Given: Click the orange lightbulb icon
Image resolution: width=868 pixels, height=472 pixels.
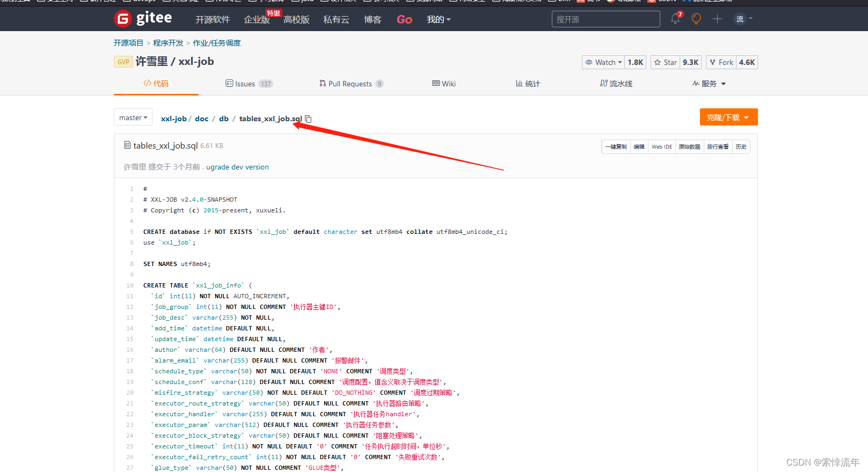Looking at the screenshot, I should pyautogui.click(x=696, y=19).
